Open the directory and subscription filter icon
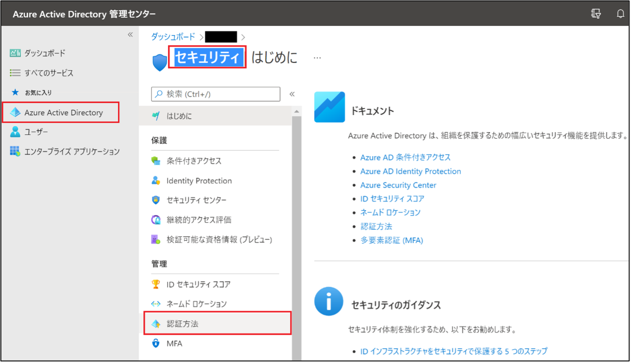 pos(596,13)
